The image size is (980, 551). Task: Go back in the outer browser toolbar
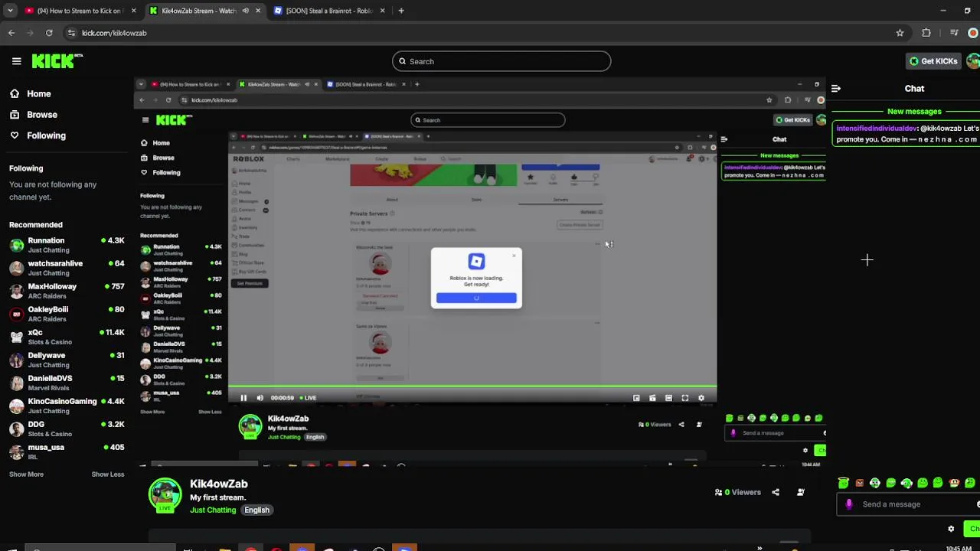[11, 33]
